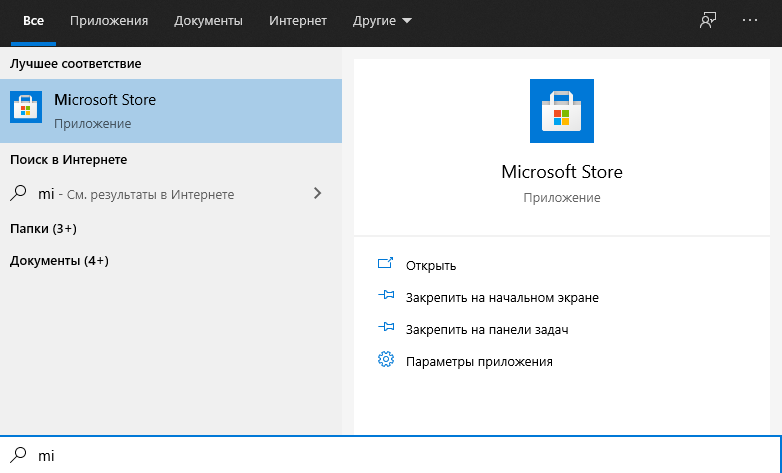Show the Папки (3+) results
782x473 pixels.
tap(43, 229)
